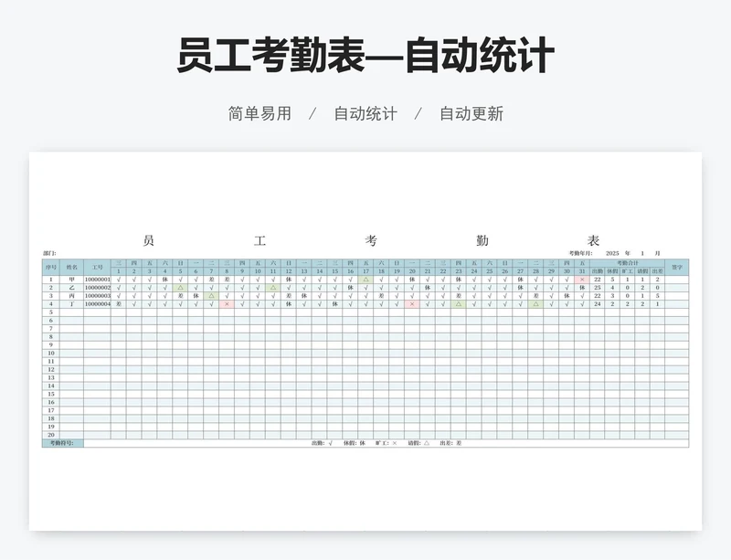Select the 旷工 totals column header

coord(627,271)
